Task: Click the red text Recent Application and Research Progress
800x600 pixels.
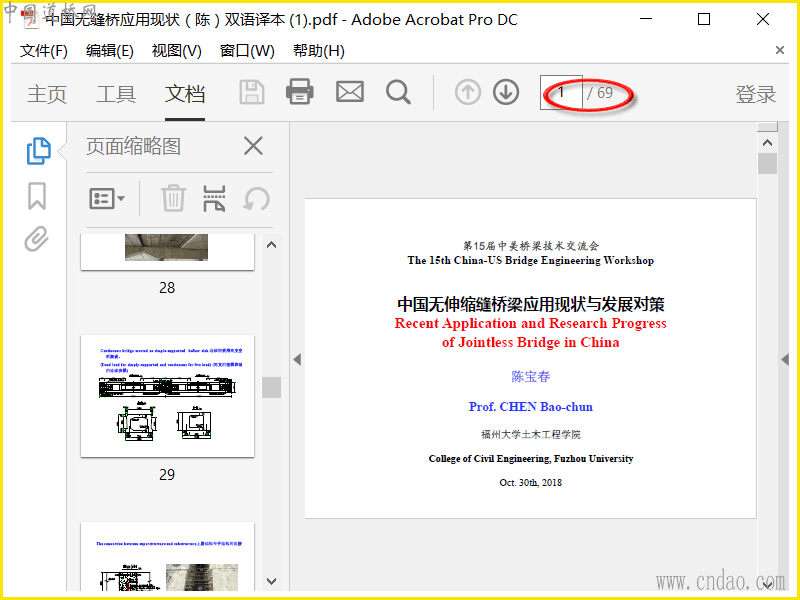Action: (531, 323)
